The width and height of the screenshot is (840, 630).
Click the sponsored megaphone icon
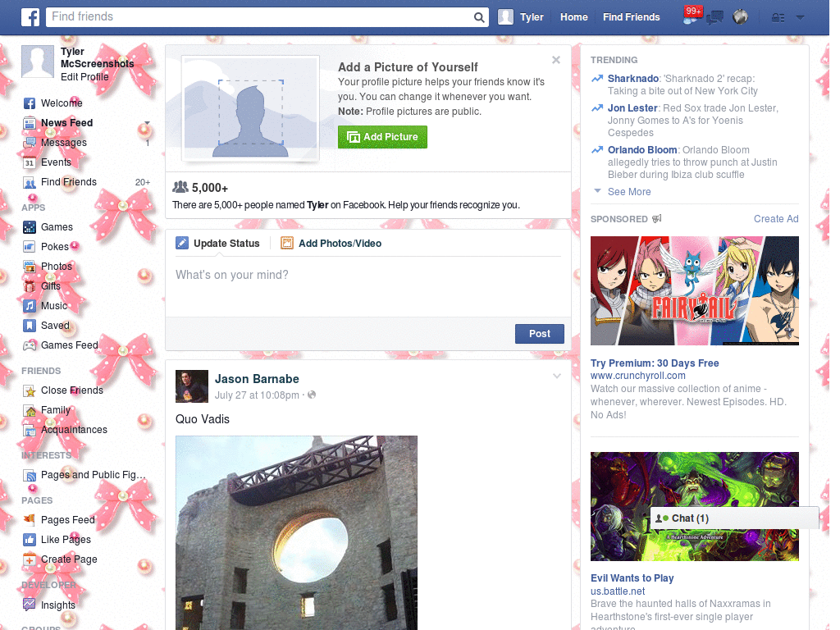(657, 218)
